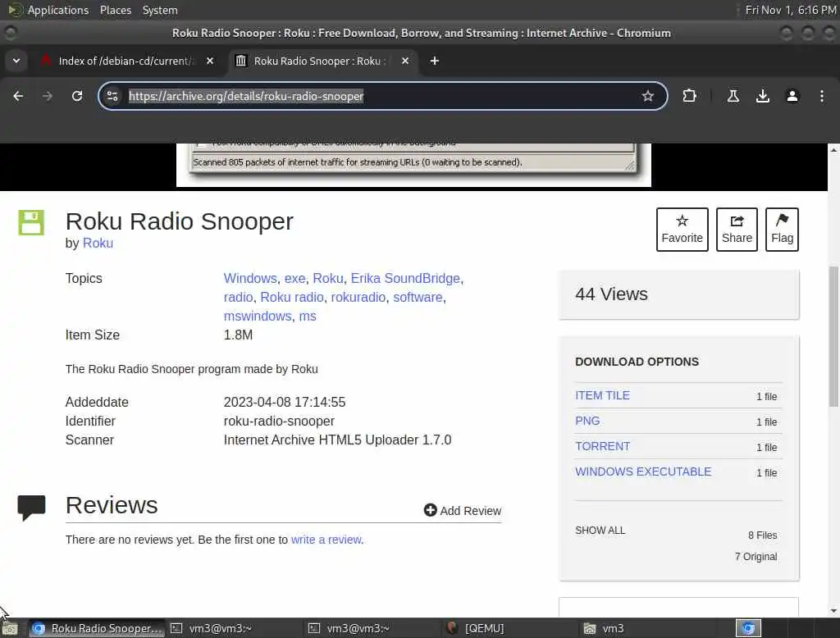
Task: Download the WINDOWS EXECUTABLE file
Action: 643,472
